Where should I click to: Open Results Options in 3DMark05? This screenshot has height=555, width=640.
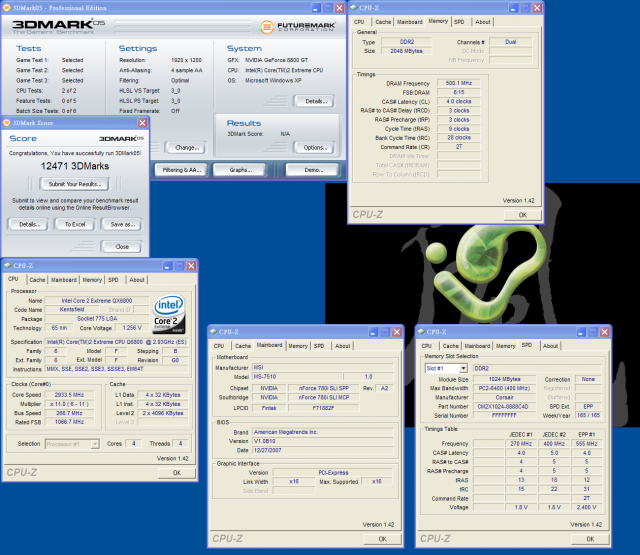coord(315,148)
